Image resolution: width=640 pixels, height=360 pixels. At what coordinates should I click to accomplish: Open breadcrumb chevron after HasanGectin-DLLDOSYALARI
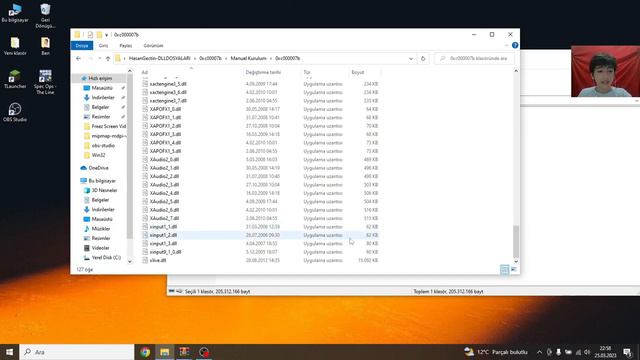tap(195, 58)
